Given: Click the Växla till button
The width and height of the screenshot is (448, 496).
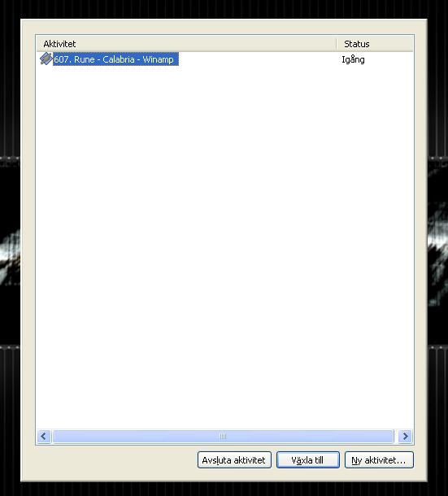Looking at the screenshot, I should pyautogui.click(x=308, y=460).
